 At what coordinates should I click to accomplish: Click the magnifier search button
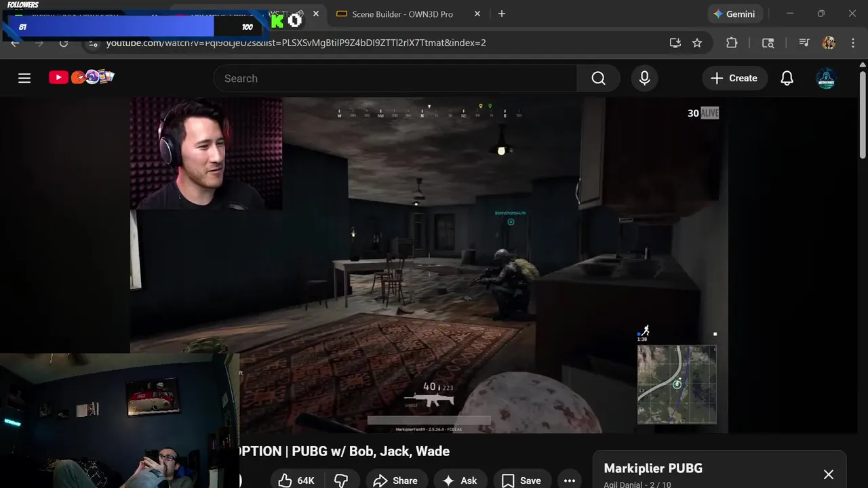coord(598,79)
